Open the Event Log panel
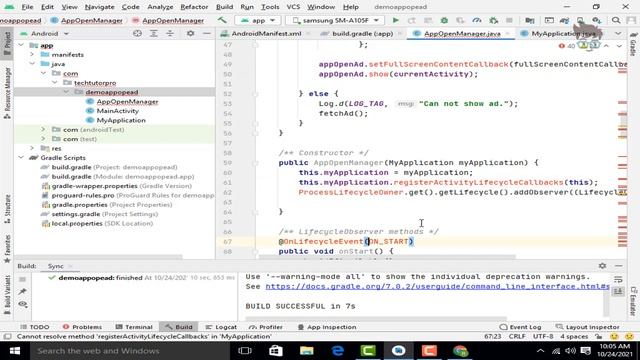The width and height of the screenshot is (640, 360). [520, 327]
